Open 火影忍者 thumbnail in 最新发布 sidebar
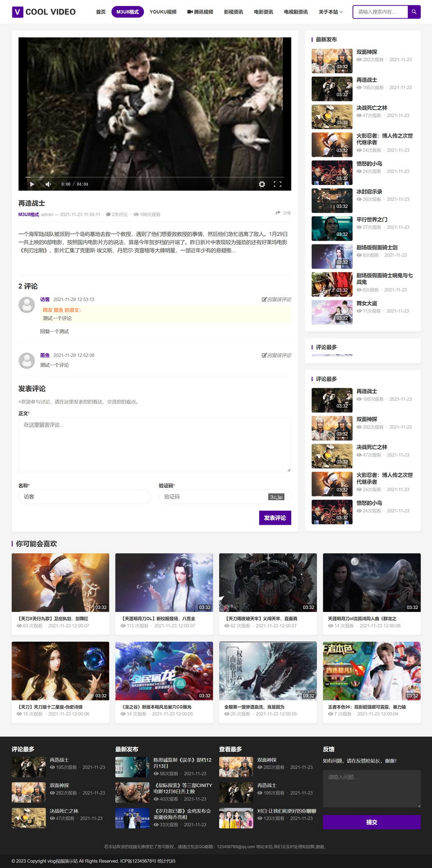This screenshot has height=868, width=432. (332, 145)
